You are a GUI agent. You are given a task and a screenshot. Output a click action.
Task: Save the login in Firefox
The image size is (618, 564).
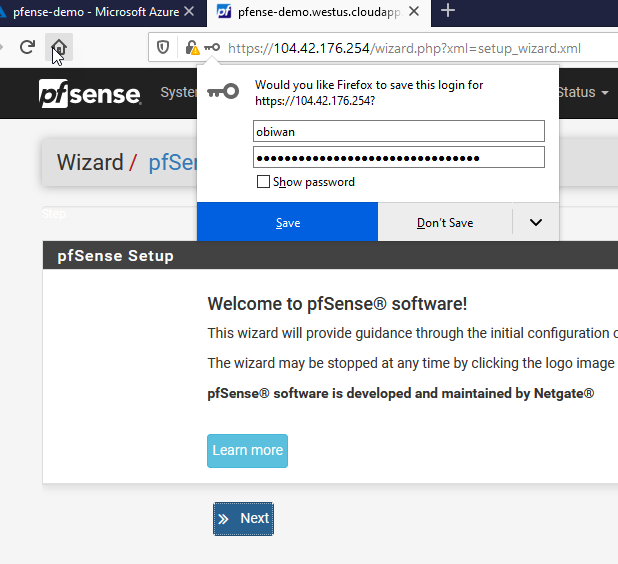[x=287, y=222]
